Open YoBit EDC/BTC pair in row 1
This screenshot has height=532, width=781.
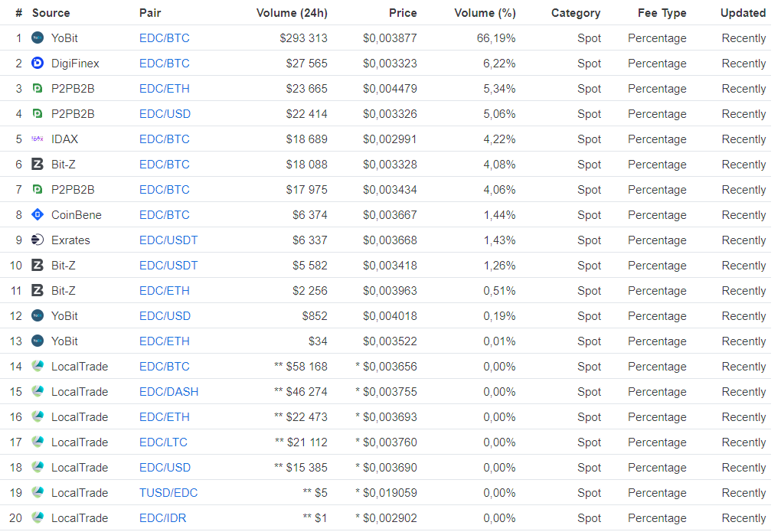click(x=165, y=38)
